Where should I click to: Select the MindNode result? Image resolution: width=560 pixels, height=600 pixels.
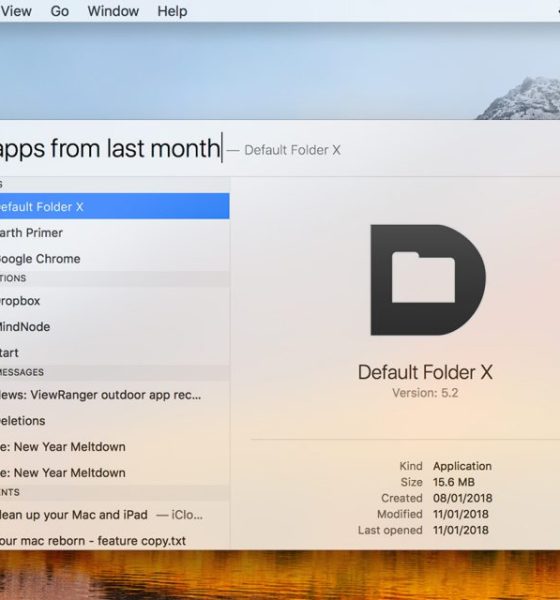[114, 327]
